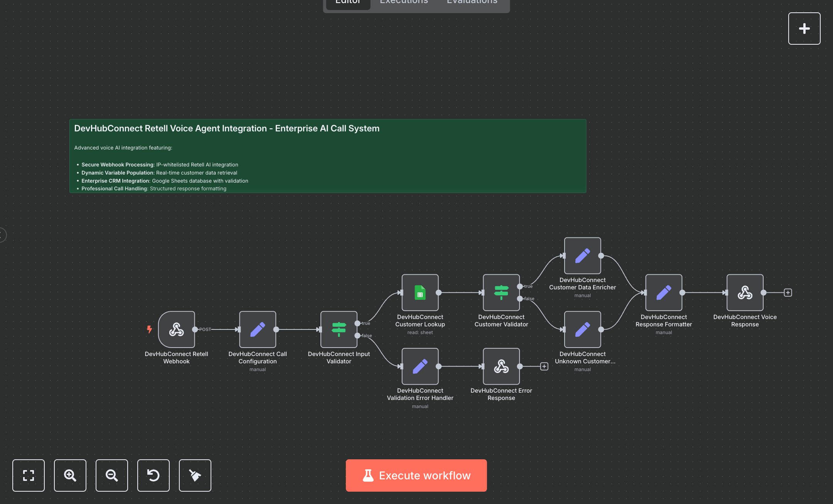Click the Execute workflow button
The image size is (833, 504).
[x=416, y=475]
